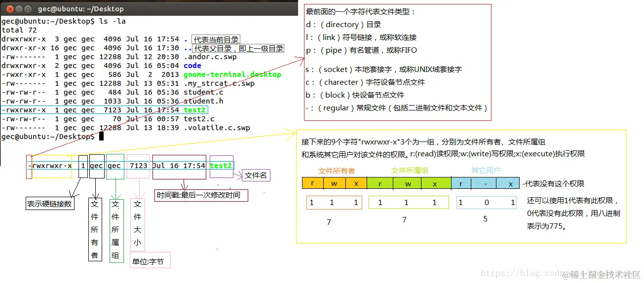The image size is (644, 283).
Task: Select the 'test2.c' file name
Action: tap(199, 119)
